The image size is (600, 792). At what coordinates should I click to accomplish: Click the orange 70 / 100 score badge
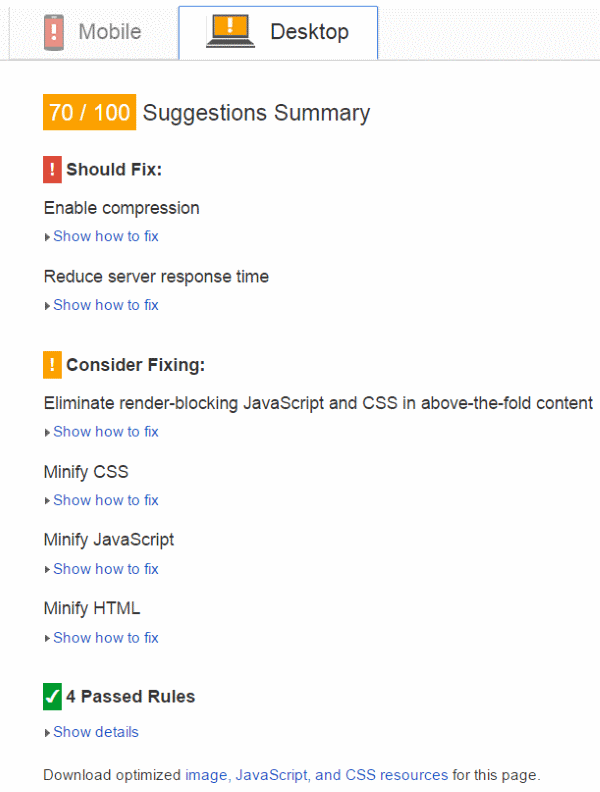coord(89,112)
